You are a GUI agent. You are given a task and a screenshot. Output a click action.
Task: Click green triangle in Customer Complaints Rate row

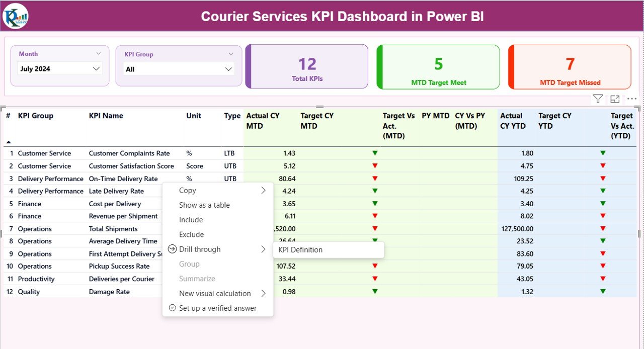375,153
